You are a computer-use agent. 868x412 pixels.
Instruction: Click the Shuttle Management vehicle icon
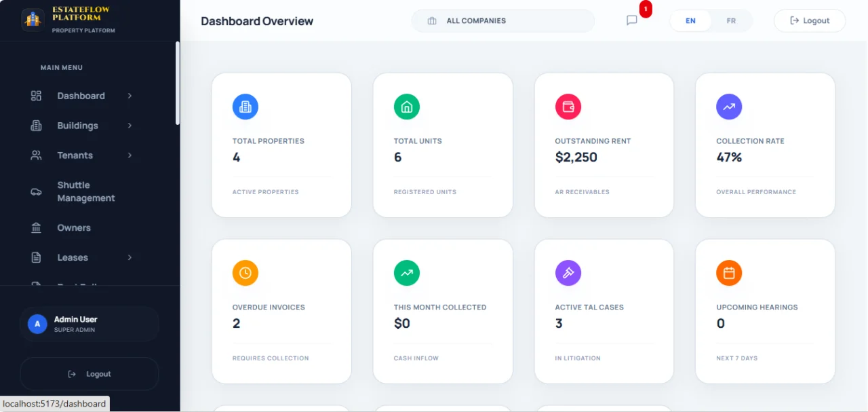click(37, 191)
